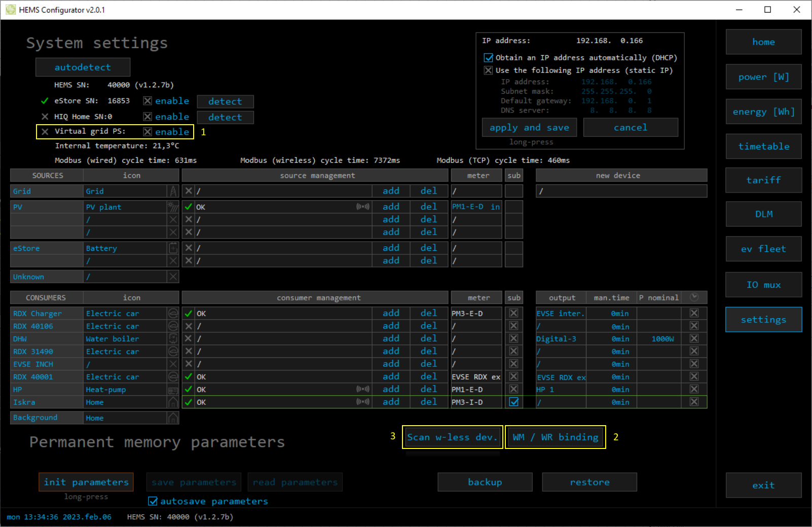Open the PM1-E-D in meter selector for PV
This screenshot has width=812, height=527.
[x=476, y=207]
